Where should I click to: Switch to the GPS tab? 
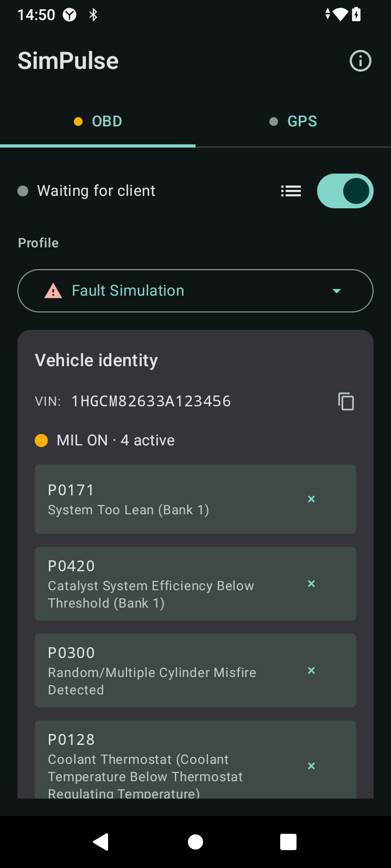[x=293, y=121]
